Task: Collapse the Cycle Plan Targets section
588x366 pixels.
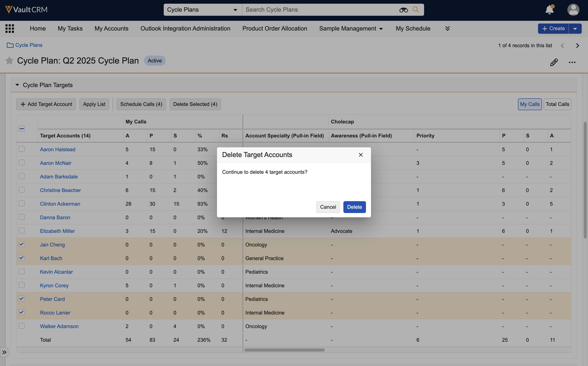Action: coord(17,85)
